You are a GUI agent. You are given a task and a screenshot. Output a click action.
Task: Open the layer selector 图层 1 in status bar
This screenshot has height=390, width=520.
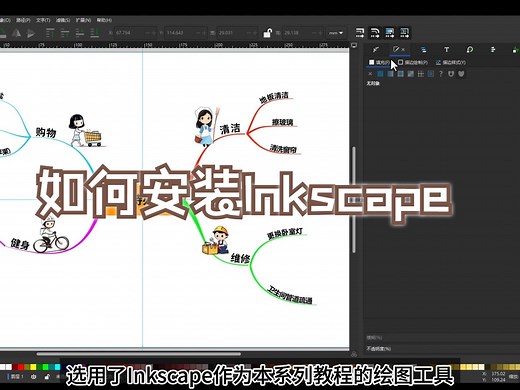pyautogui.click(x=15, y=377)
